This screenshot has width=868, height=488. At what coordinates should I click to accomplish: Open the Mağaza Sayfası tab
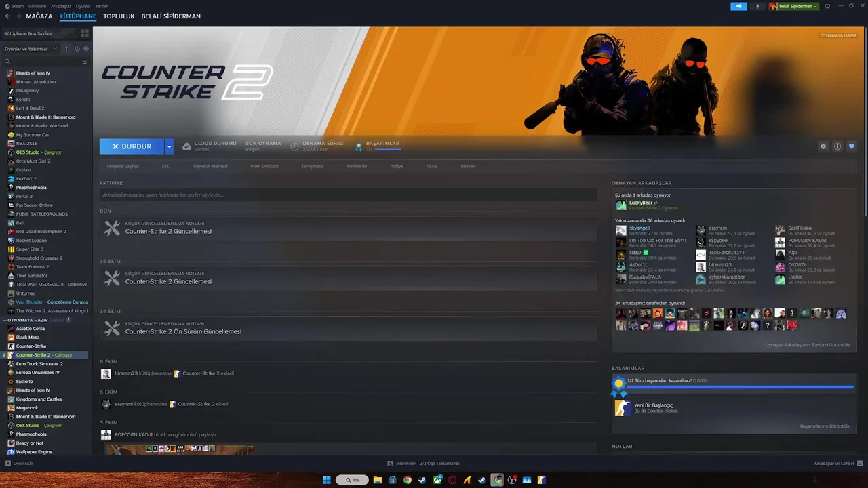(123, 166)
